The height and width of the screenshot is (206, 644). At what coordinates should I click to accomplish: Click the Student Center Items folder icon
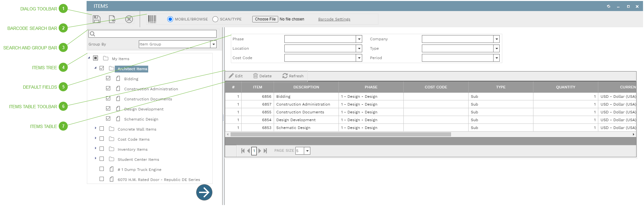coord(112,159)
